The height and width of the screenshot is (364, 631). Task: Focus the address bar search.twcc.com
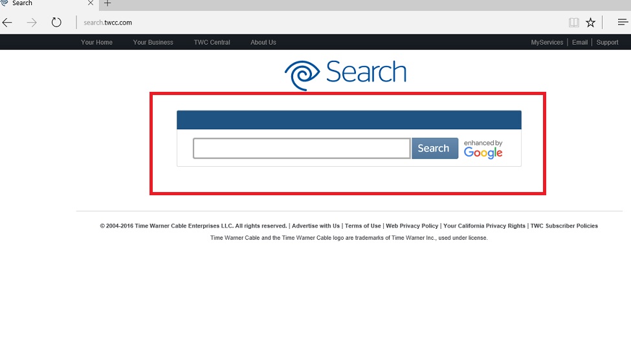pos(108,23)
